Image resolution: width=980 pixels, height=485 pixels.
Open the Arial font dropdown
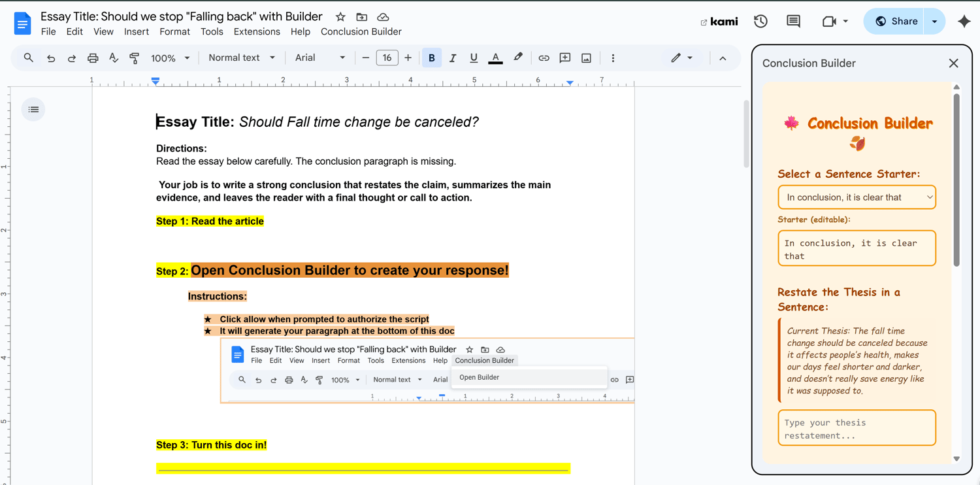coord(320,58)
